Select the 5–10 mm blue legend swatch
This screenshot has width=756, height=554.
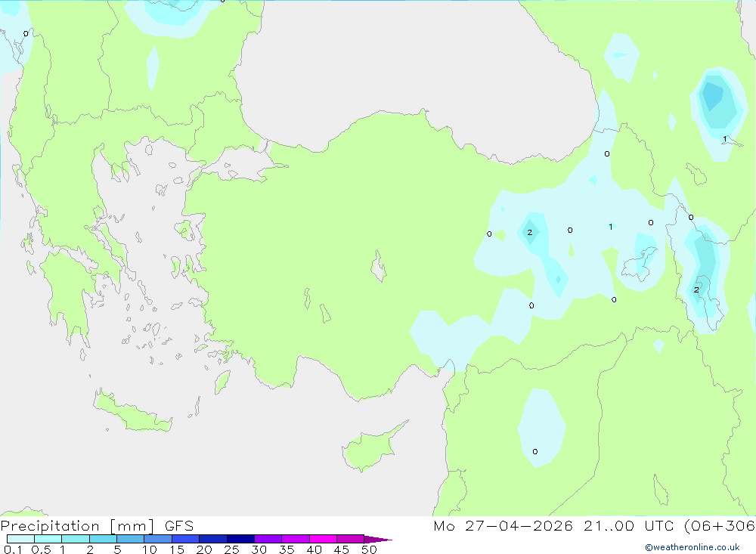tap(130, 539)
